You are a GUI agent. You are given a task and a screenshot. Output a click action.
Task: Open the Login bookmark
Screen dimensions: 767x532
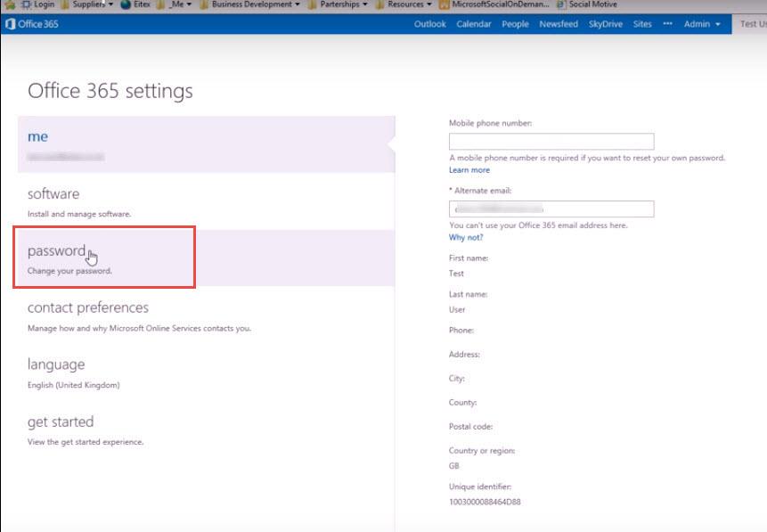click(x=38, y=4)
